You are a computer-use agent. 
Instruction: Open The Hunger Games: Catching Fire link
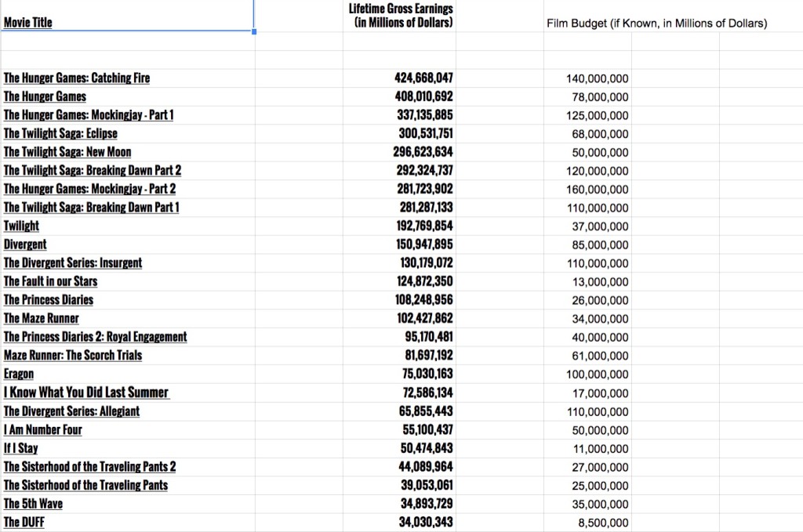tap(77, 78)
